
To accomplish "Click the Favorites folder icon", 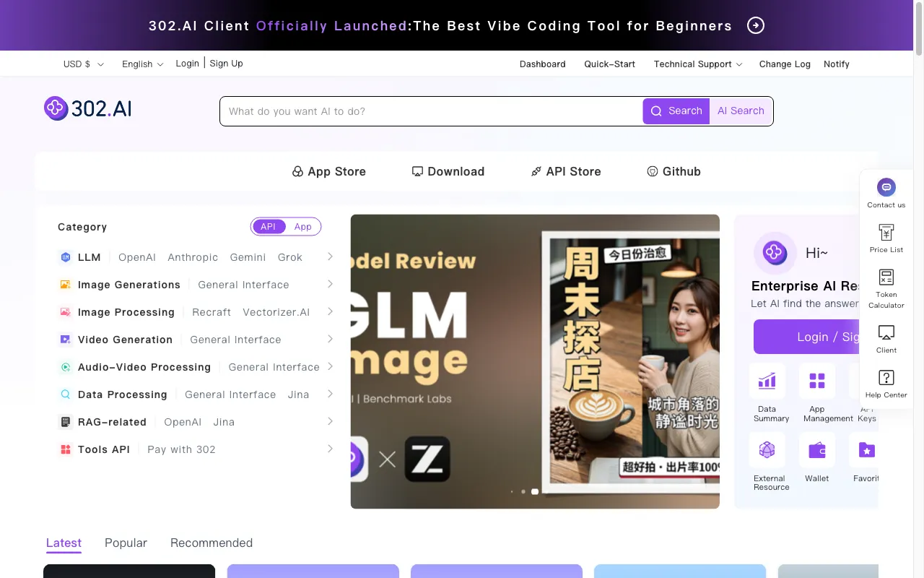I will [866, 450].
